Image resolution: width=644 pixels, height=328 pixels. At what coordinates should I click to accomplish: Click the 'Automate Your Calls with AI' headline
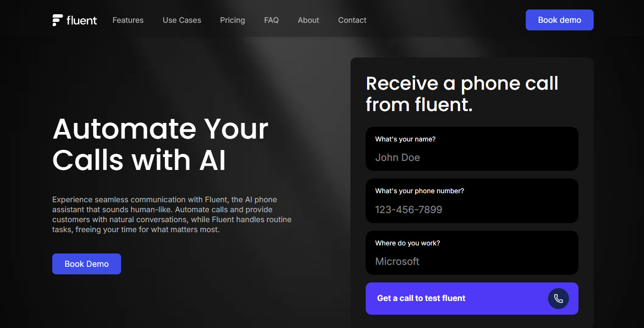point(161,144)
